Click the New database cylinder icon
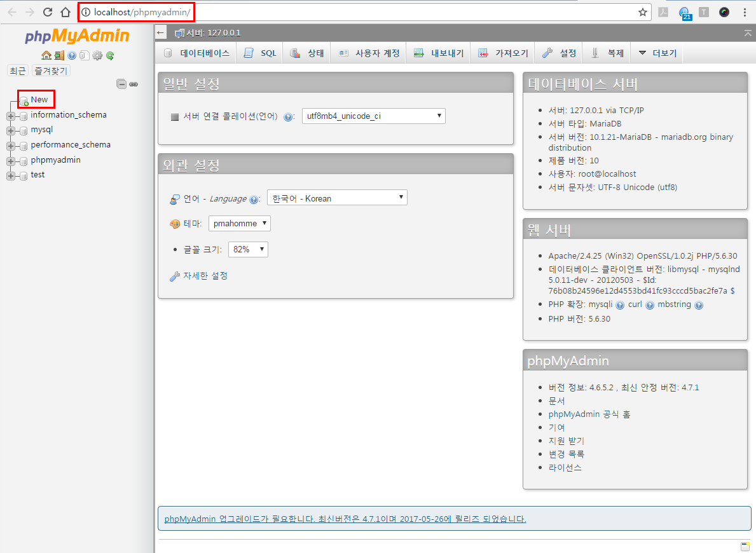Viewport: 756px width, 553px height. click(x=24, y=101)
